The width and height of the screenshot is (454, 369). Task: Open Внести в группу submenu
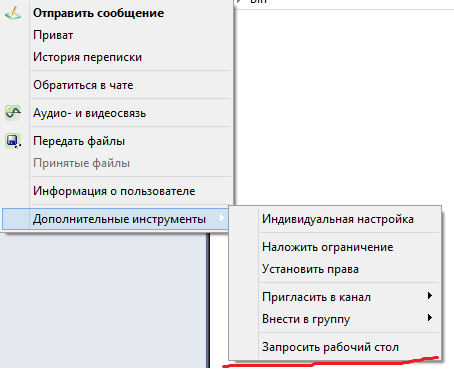tap(335, 319)
